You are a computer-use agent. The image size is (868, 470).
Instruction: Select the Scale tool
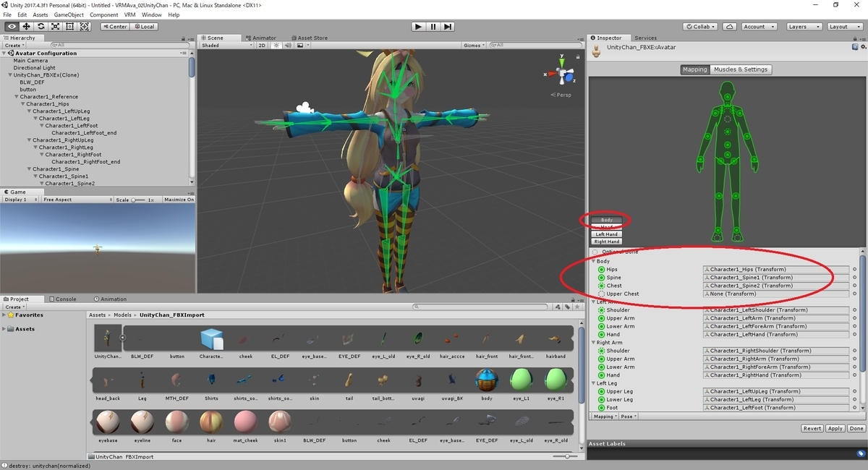(x=55, y=27)
